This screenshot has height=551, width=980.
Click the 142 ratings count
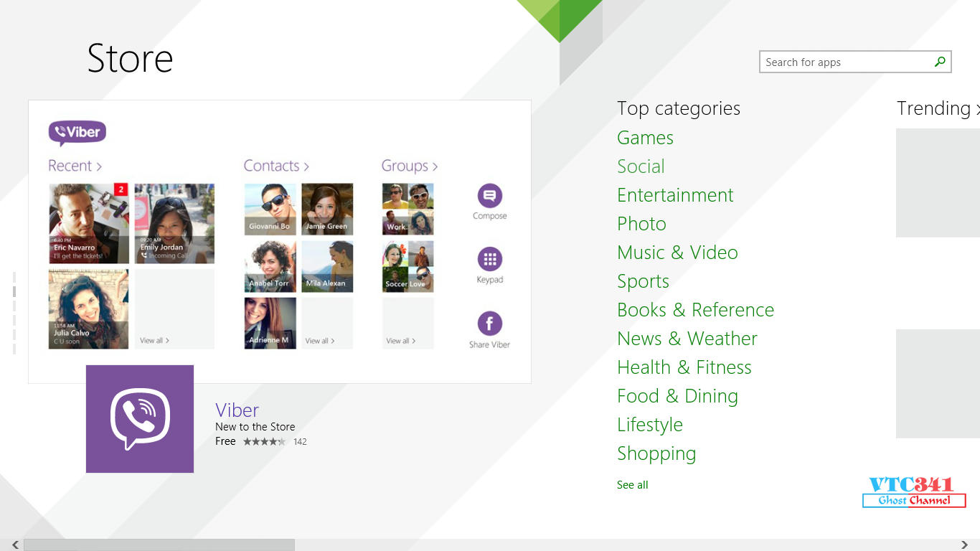coord(300,442)
